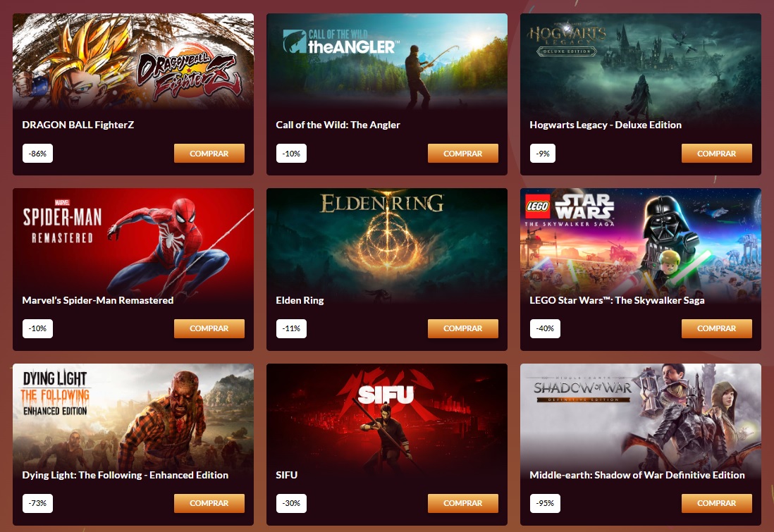774x532 pixels.
Task: Buy SIFU with the COMPRAR button
Action: coord(463,503)
